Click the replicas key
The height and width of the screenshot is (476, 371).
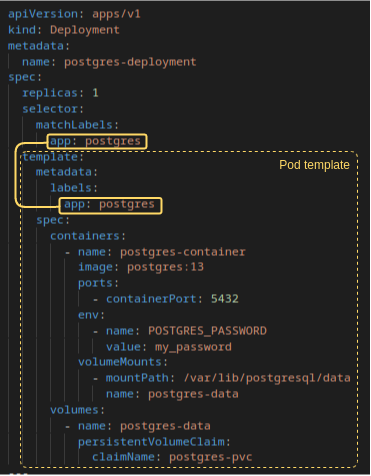tap(50, 93)
